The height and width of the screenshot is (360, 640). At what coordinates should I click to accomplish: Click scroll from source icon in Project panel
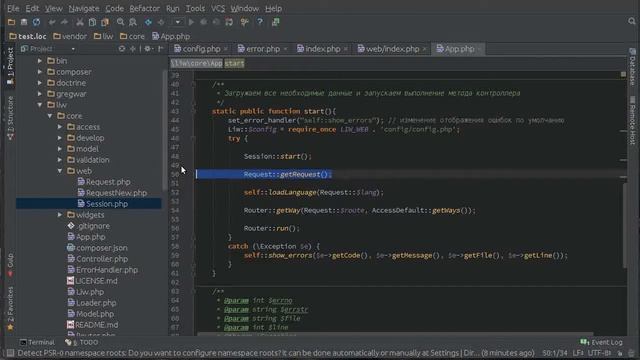122,49
